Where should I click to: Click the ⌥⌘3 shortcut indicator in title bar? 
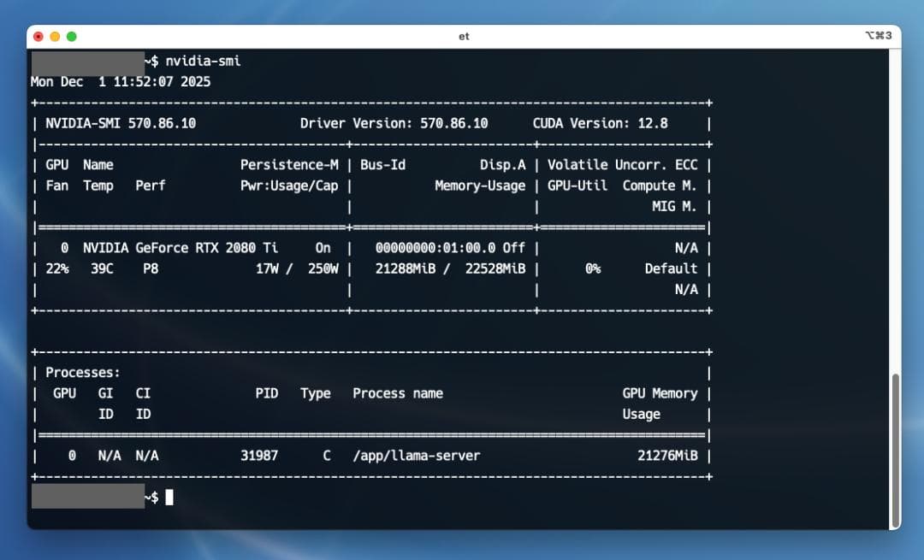[x=879, y=36]
